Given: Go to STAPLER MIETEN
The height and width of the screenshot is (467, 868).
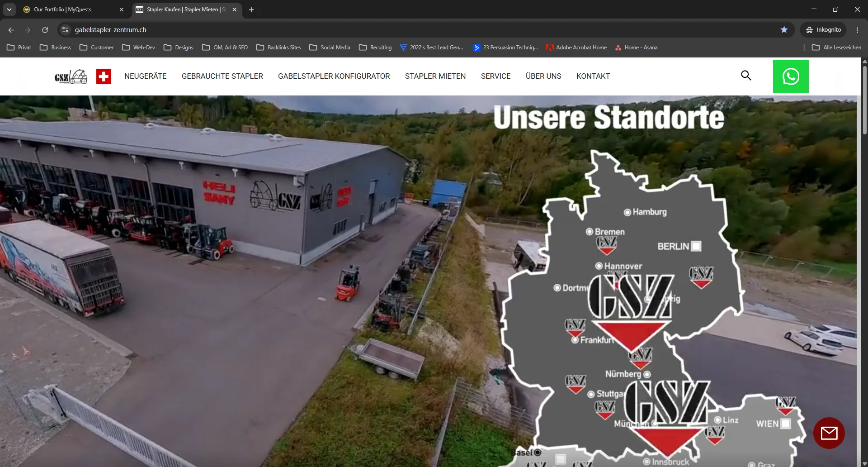Looking at the screenshot, I should point(435,76).
